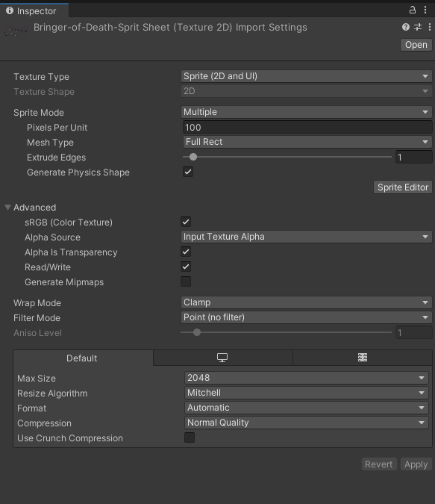Viewport: 435px width, 504px height.
Task: Click the Extrude Edges value field
Action: tap(414, 157)
